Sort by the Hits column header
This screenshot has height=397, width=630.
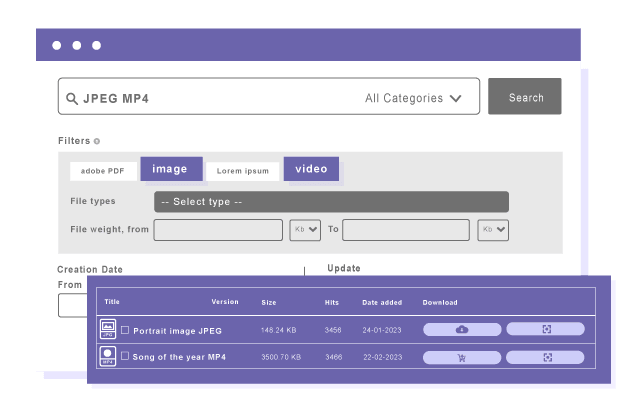click(x=332, y=303)
